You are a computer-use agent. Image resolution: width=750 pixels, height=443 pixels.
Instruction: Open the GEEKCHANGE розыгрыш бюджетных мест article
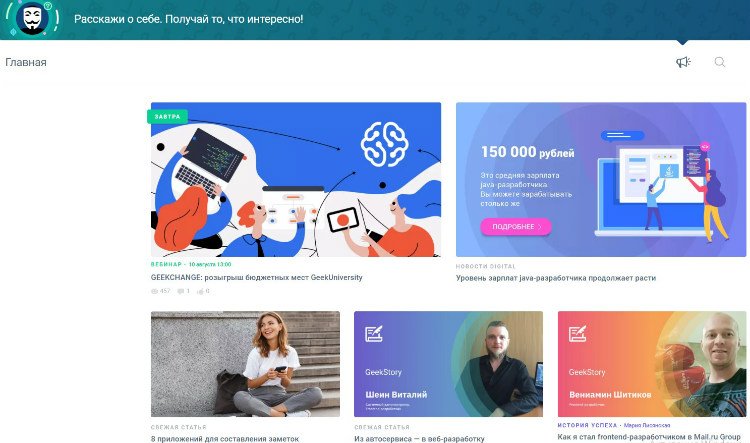(x=256, y=277)
